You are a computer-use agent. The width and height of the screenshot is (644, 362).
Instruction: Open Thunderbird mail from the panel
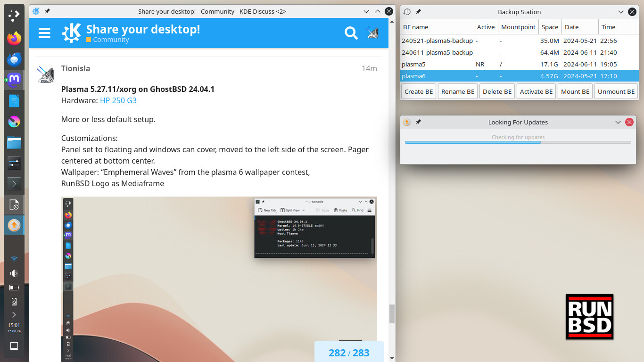pyautogui.click(x=14, y=59)
